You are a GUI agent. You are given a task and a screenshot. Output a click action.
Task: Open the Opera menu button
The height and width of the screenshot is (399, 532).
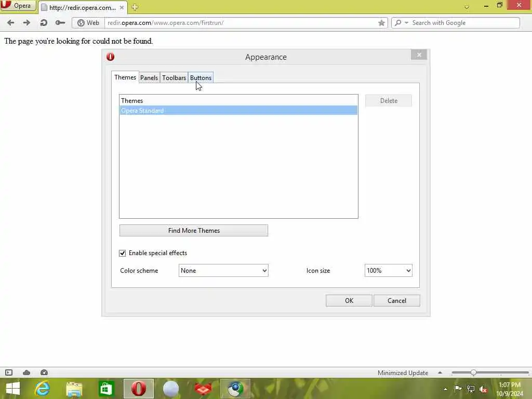click(x=18, y=5)
